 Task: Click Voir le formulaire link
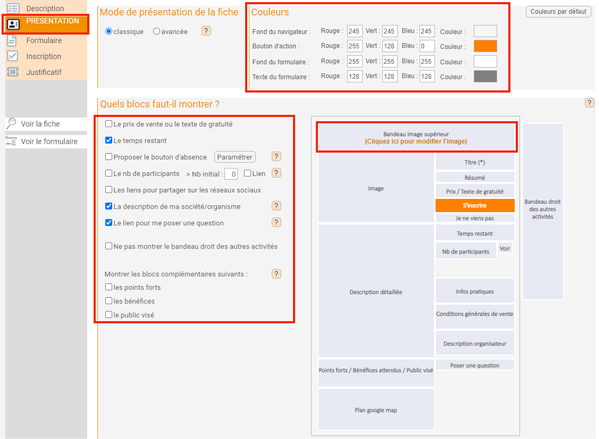(49, 141)
